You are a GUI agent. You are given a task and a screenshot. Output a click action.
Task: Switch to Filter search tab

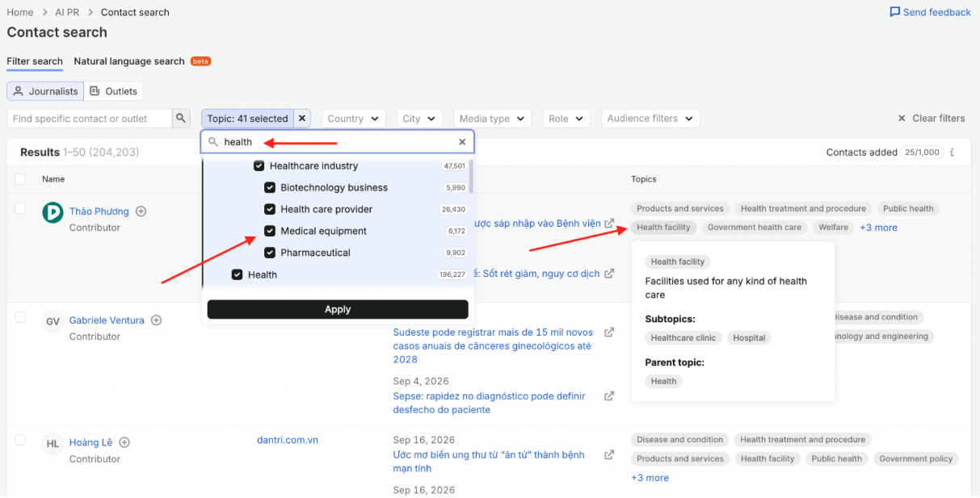pos(35,61)
